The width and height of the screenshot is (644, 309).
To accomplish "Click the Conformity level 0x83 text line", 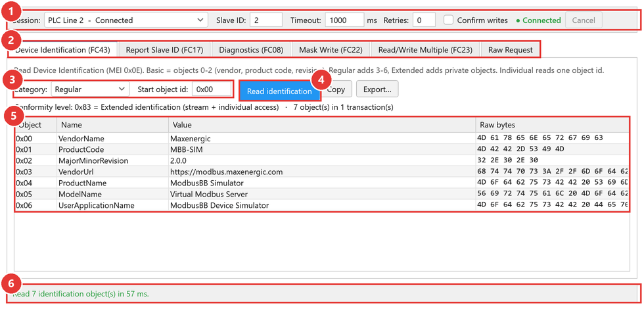I will point(204,108).
